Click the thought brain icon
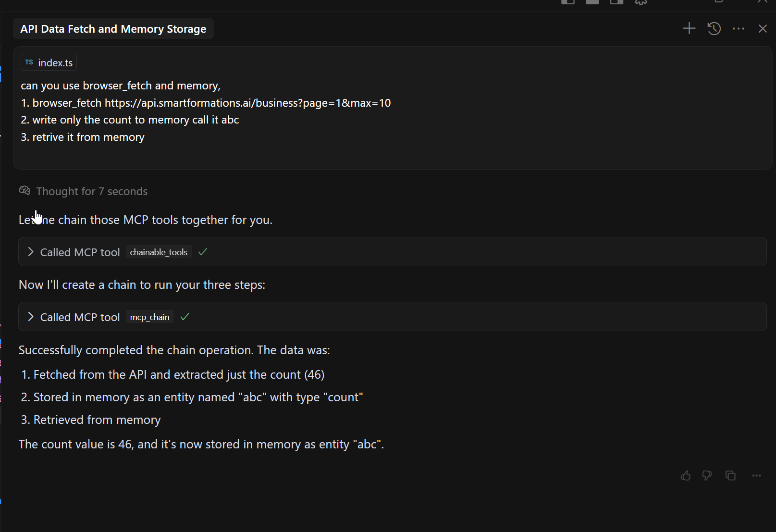Viewport: 776px width, 532px height. (x=25, y=191)
